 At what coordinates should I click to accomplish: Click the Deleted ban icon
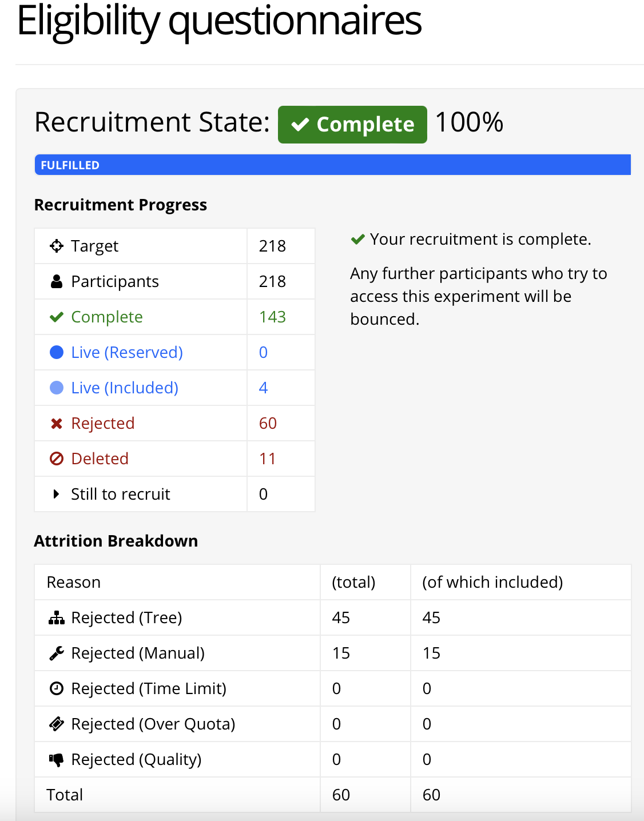(x=57, y=459)
